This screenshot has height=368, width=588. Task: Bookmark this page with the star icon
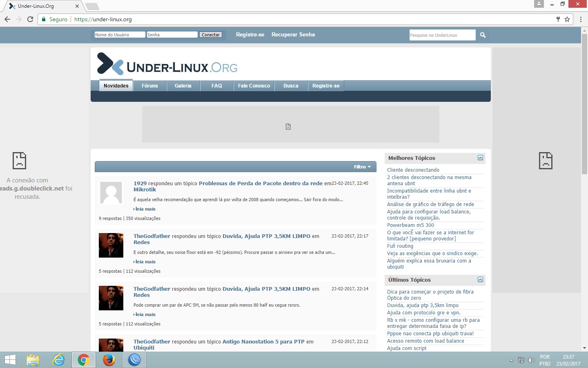tap(567, 19)
